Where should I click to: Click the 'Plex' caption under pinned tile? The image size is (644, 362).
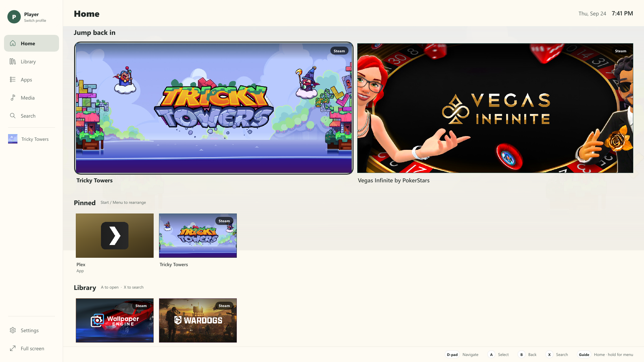(81, 264)
